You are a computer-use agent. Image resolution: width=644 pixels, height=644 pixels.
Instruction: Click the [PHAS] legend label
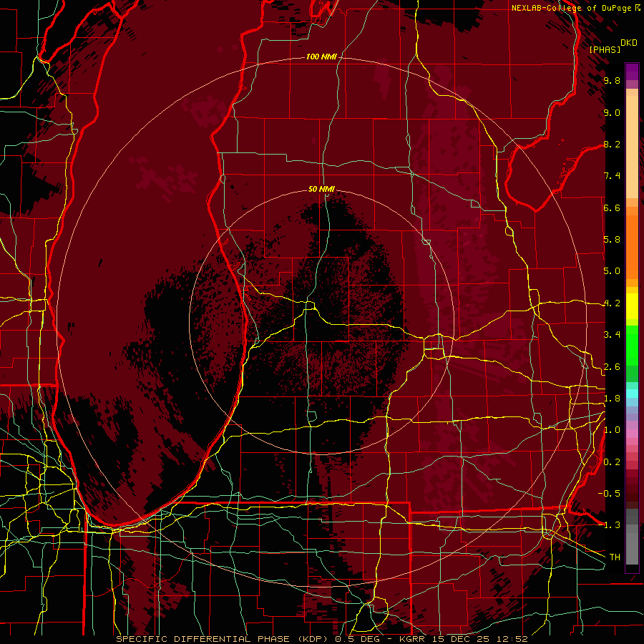[605, 49]
